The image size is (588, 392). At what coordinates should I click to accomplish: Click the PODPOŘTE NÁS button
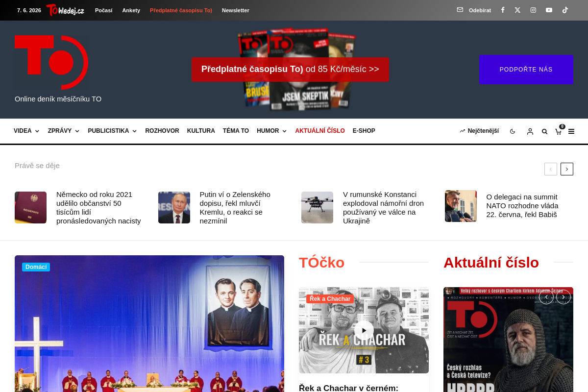pyautogui.click(x=526, y=70)
